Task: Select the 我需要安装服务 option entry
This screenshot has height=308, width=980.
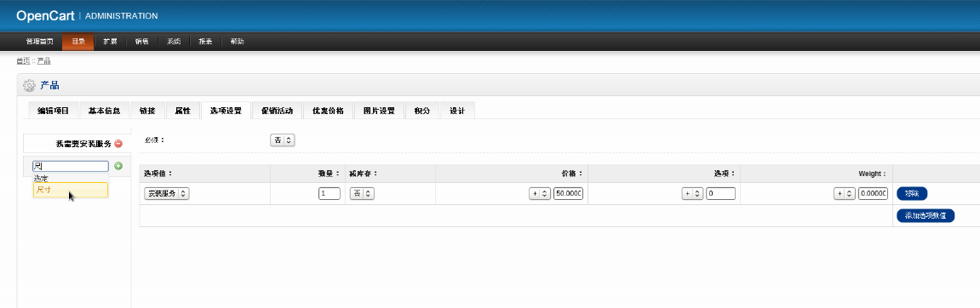Action: coord(77,144)
